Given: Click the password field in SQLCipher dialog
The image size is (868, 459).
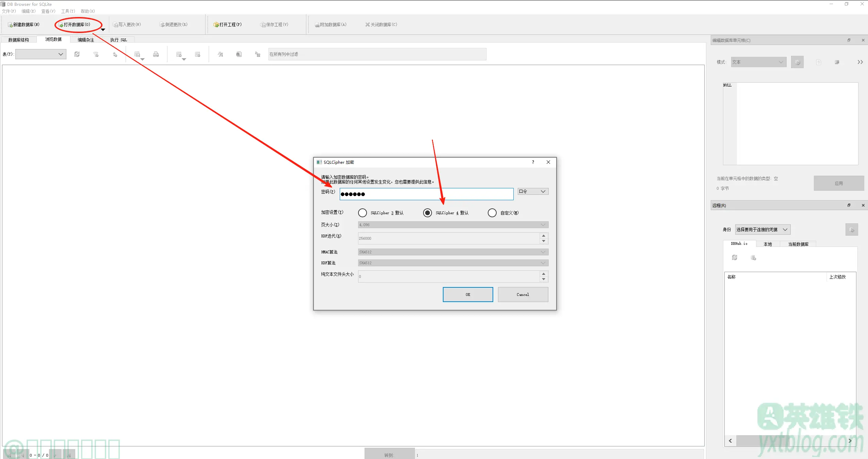Looking at the screenshot, I should point(427,194).
